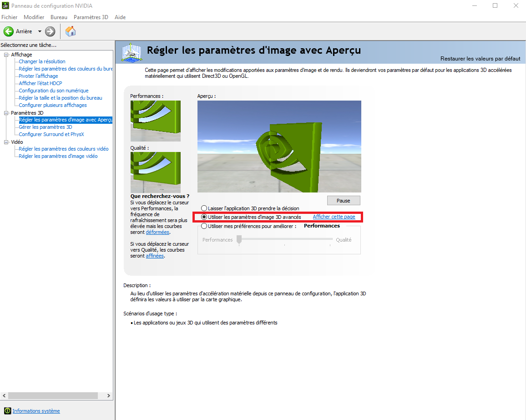Viewport: 526px width, 420px height.
Task: Open Configurer plusieurs affichages
Action: [x=53, y=105]
